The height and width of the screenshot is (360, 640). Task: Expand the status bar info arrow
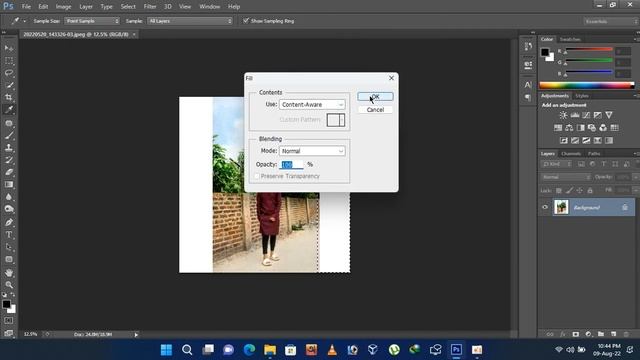(x=136, y=335)
